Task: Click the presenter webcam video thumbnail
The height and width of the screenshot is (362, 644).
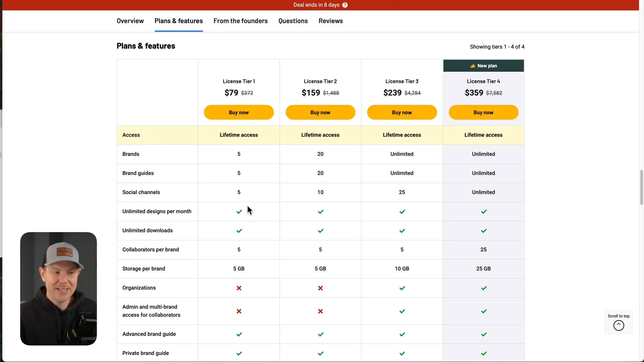Action: pos(58,289)
